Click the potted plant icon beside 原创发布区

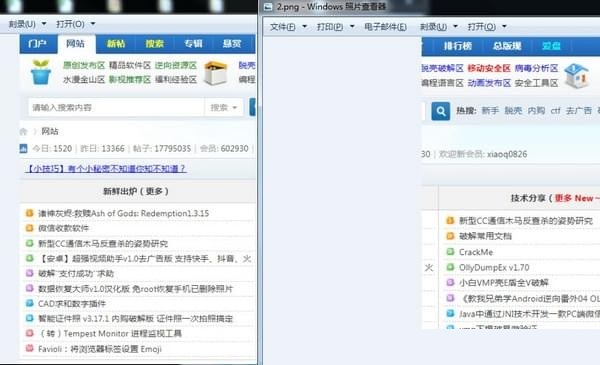[x=41, y=72]
